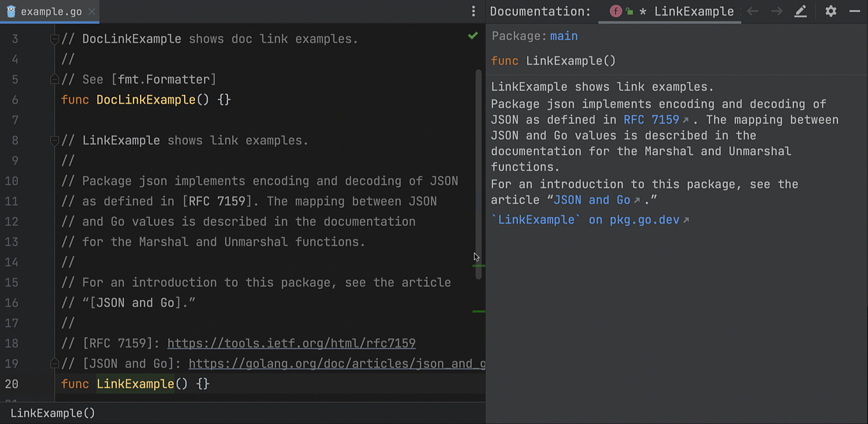Click the Edit Source pencil icon
Image resolution: width=868 pixels, height=424 pixels.
800,12
